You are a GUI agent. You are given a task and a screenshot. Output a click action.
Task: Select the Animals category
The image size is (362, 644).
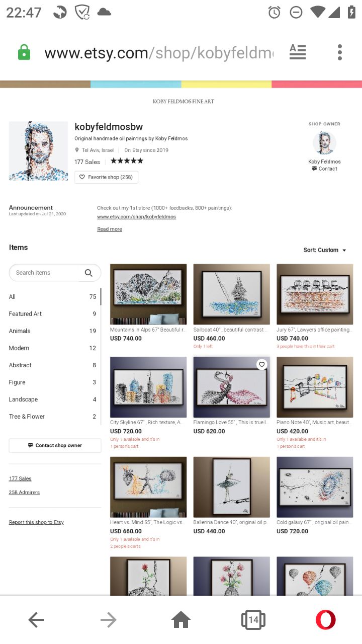point(52,331)
